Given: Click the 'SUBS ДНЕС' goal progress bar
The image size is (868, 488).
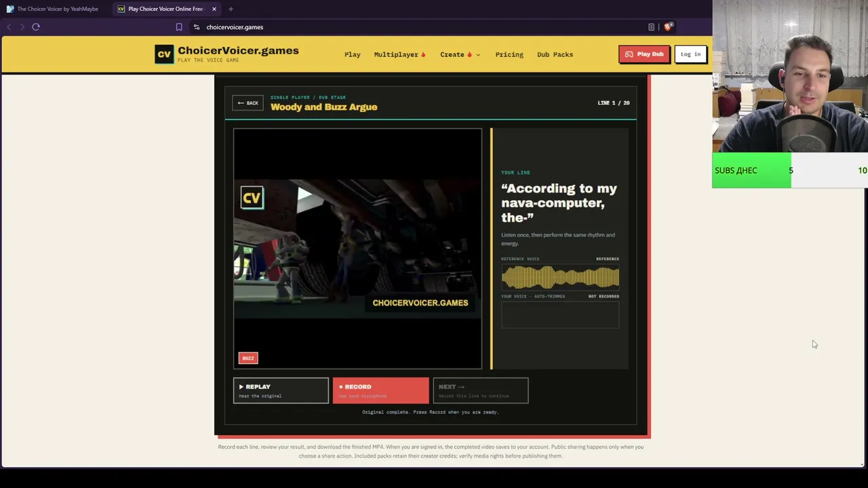Looking at the screenshot, I should pos(790,170).
